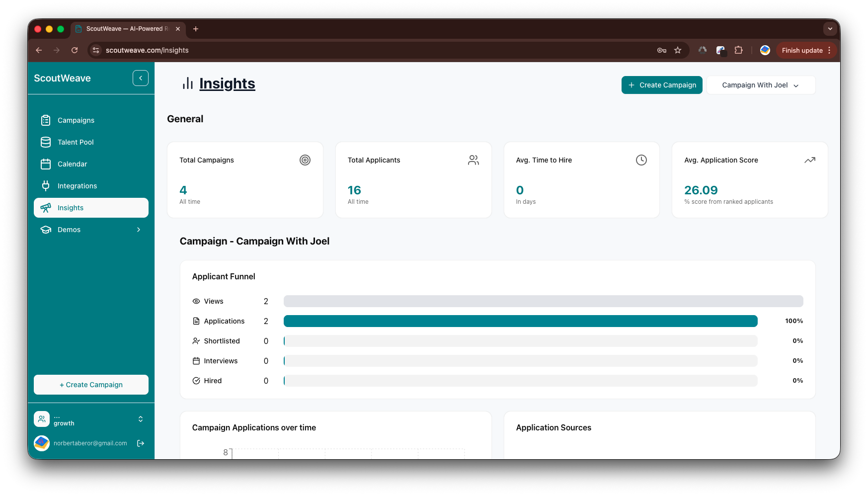The image size is (868, 496).
Task: Click the Total Applicants value 16
Action: (x=354, y=190)
